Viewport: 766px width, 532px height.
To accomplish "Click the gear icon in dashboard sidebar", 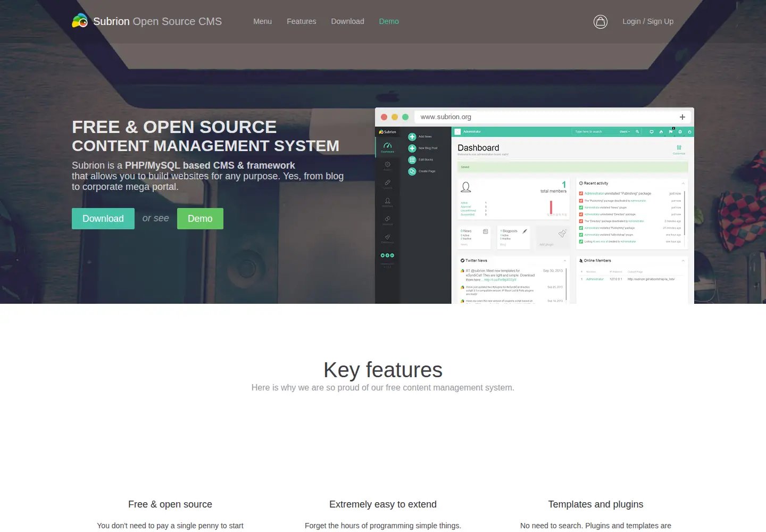I will [x=388, y=164].
